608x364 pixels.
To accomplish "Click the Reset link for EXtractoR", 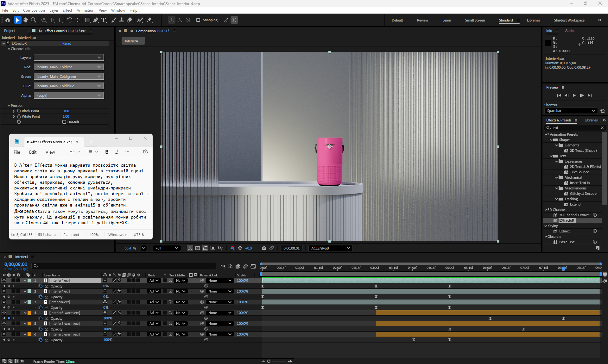I will [x=66, y=43].
